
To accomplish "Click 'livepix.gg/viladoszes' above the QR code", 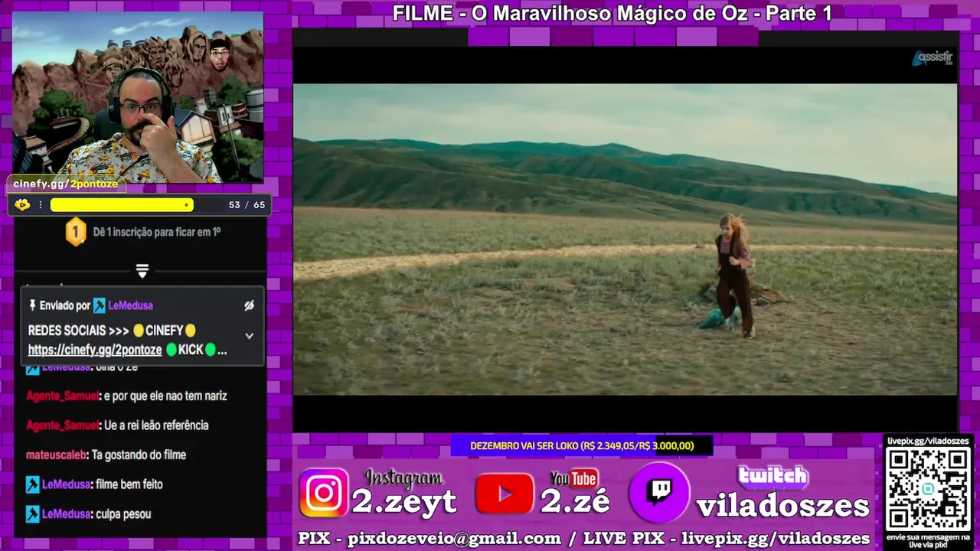I will click(928, 442).
